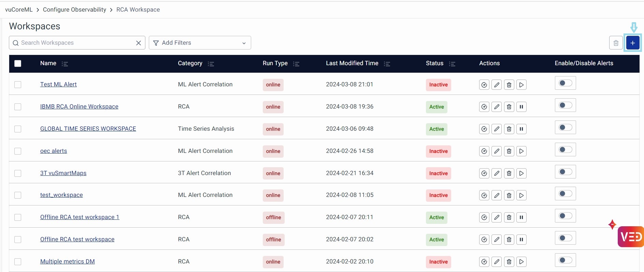
Task: Check the select-all header checkbox
Action: point(18,63)
